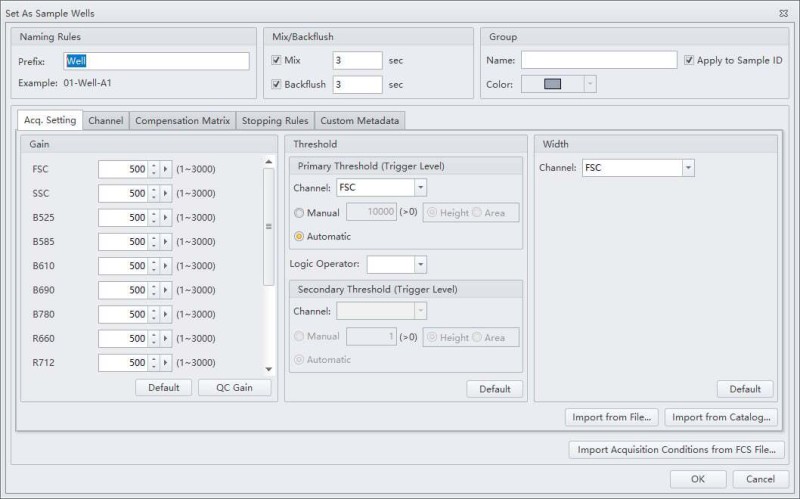Toggle the Backflush checkbox
800x499 pixels.
(x=276, y=84)
